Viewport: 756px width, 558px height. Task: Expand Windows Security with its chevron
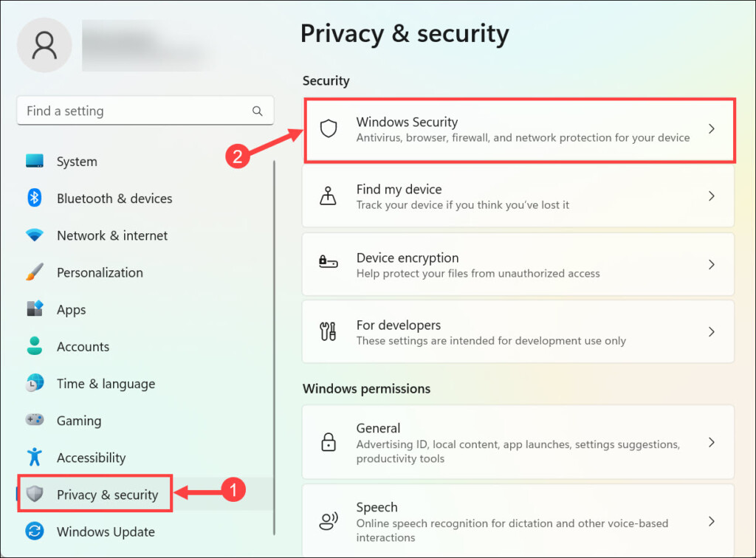point(712,129)
